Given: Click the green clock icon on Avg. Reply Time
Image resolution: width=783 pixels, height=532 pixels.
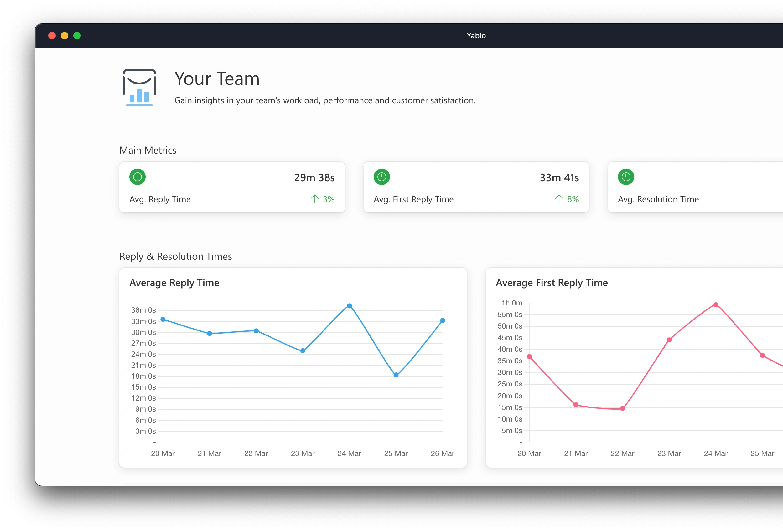Looking at the screenshot, I should click(137, 177).
